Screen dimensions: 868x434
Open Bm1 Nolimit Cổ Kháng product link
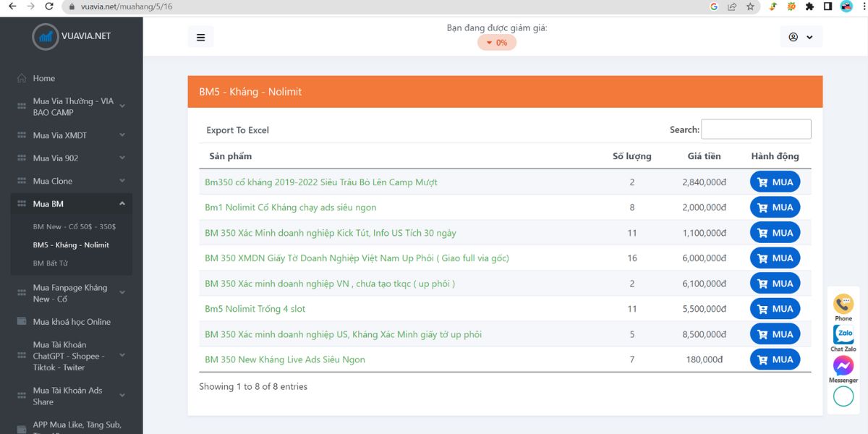[x=291, y=208]
